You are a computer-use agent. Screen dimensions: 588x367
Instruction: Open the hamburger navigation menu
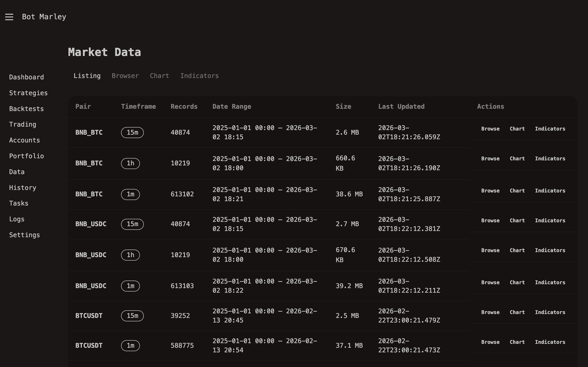point(9,17)
